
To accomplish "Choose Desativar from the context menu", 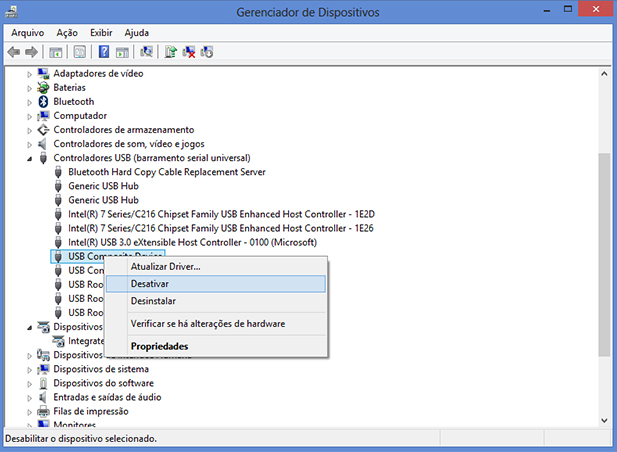I will click(216, 284).
